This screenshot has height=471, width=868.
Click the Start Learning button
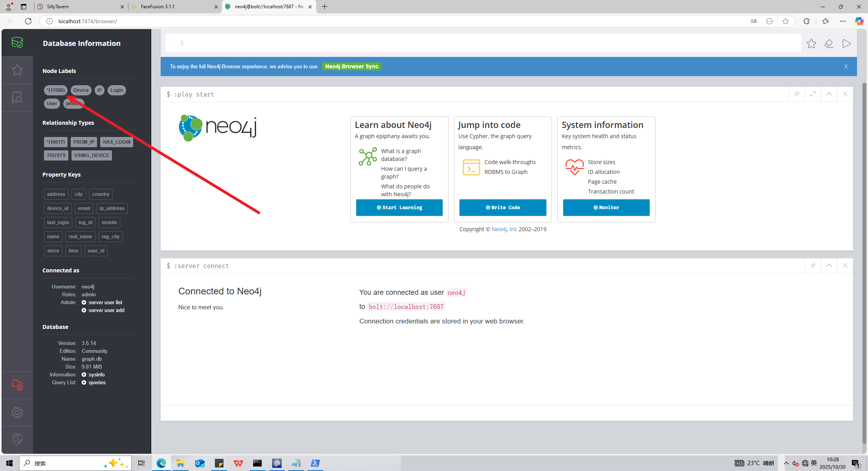399,208
